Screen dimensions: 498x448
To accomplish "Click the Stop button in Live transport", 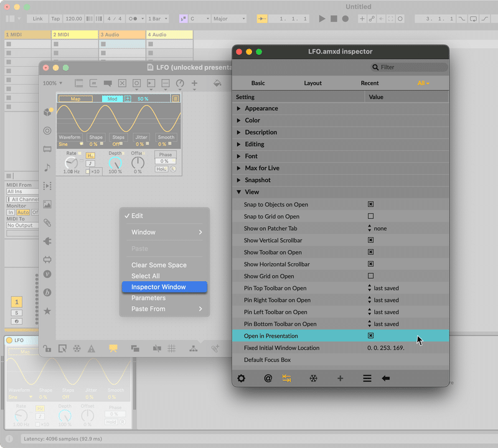I will (334, 19).
